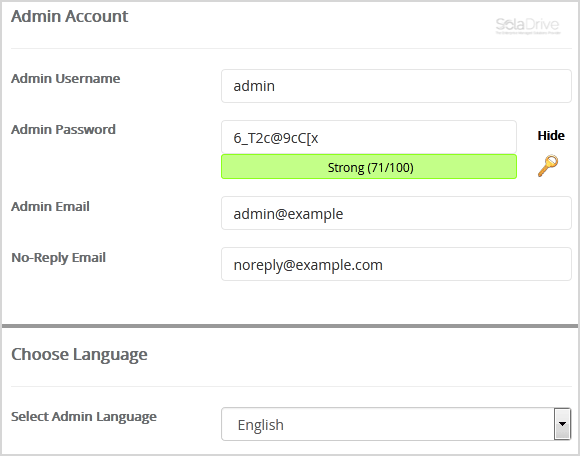Click the Admin Password label
This screenshot has width=580, height=456.
pos(63,129)
